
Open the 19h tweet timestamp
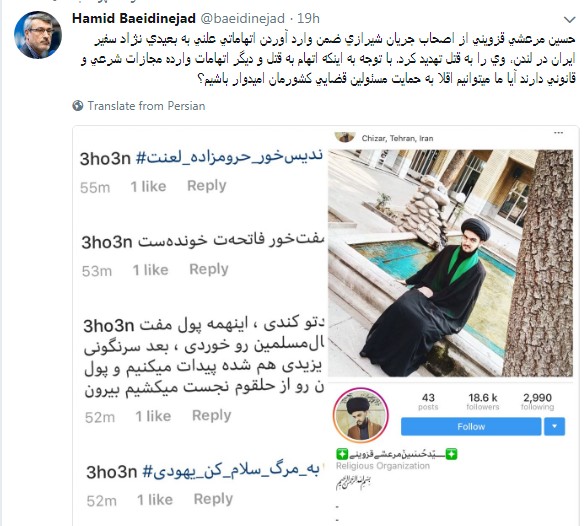pyautogui.click(x=308, y=18)
